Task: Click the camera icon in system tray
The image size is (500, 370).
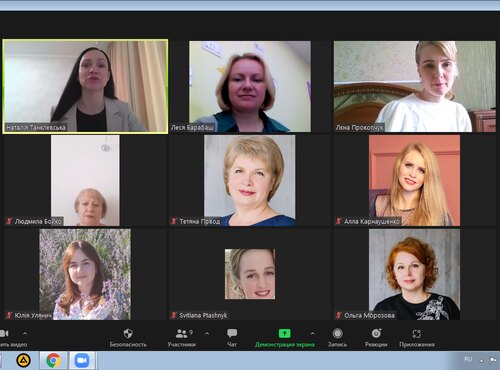Action: coord(493,360)
